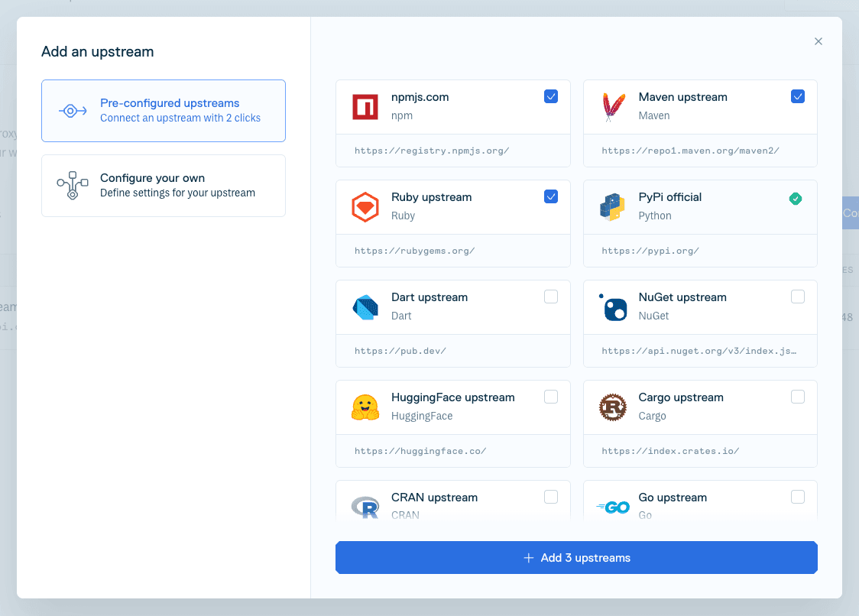Uncheck the Ruby upstream checkbox
Viewport: 859px width, 616px height.
pyautogui.click(x=551, y=196)
